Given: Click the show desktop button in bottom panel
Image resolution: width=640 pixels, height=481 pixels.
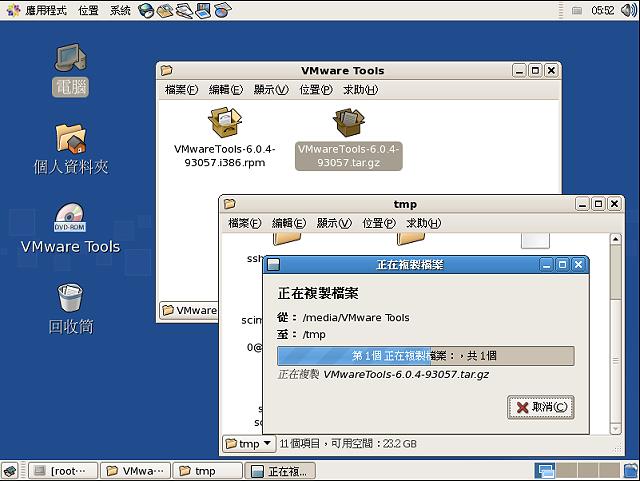Looking at the screenshot, I should pos(10,471).
